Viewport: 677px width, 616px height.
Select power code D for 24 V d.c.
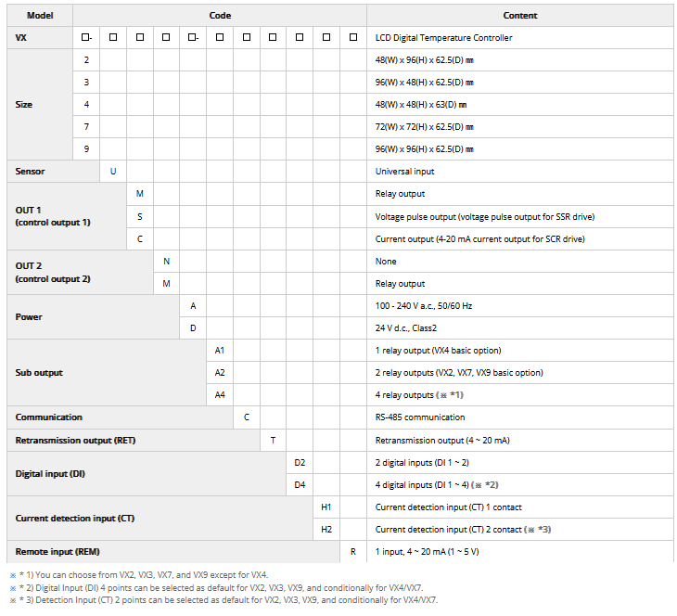pos(193,328)
